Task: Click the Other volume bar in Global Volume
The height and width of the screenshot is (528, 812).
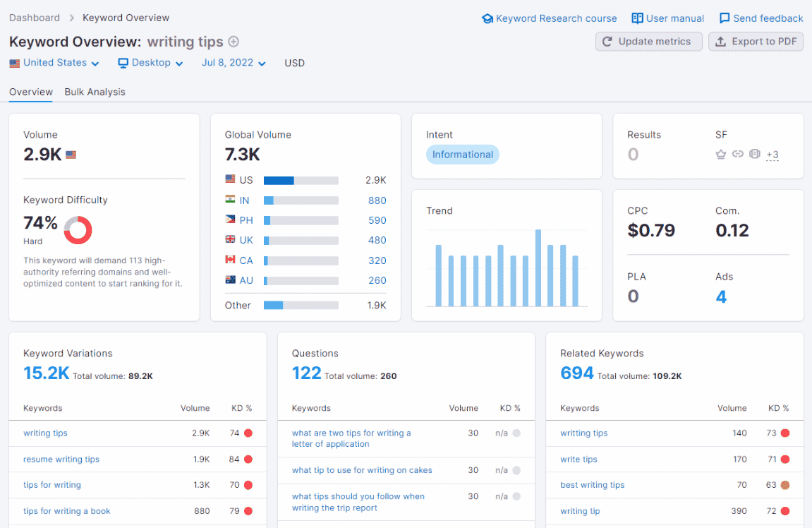Action: point(301,305)
